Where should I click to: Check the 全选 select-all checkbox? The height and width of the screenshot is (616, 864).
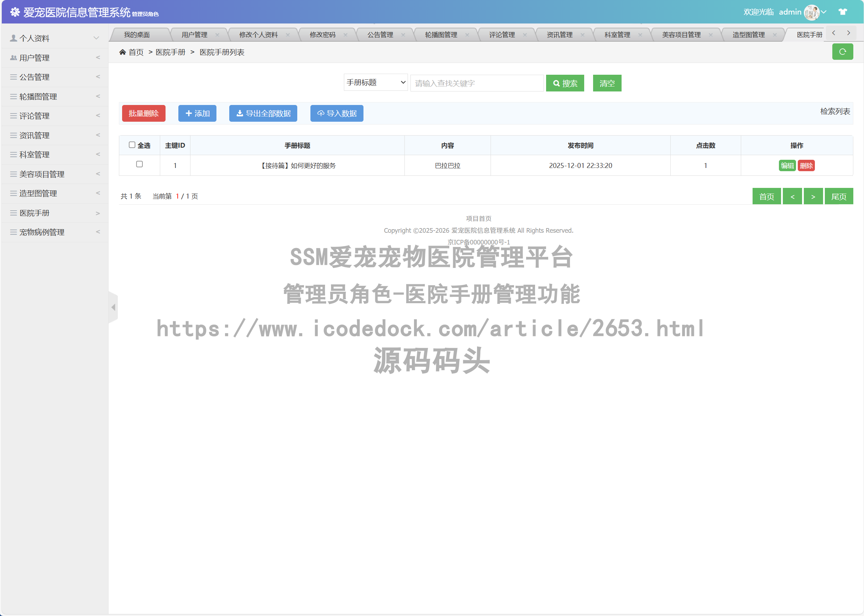pyautogui.click(x=132, y=145)
